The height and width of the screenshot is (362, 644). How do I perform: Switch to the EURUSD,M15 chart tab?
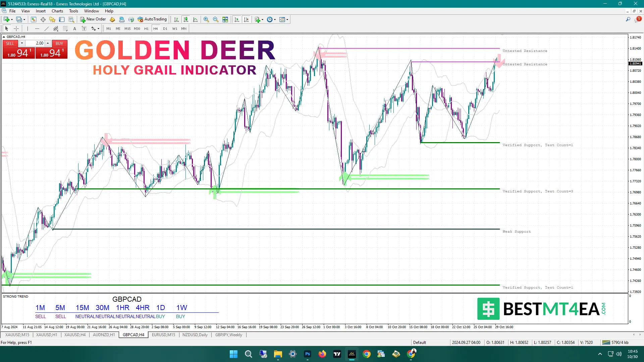click(163, 335)
